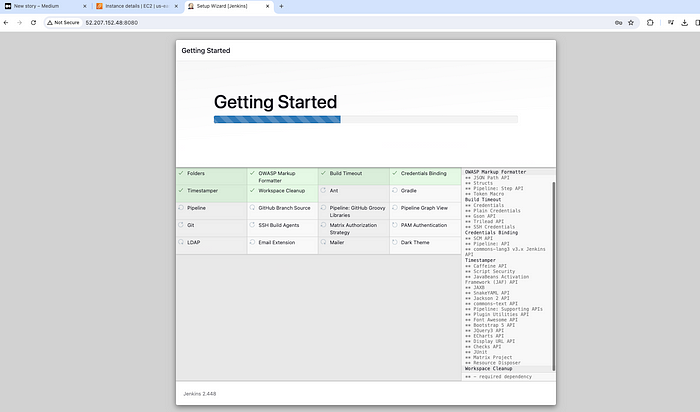Click Workspace Cleanup heading in install log
700x412 pixels.
click(x=488, y=369)
